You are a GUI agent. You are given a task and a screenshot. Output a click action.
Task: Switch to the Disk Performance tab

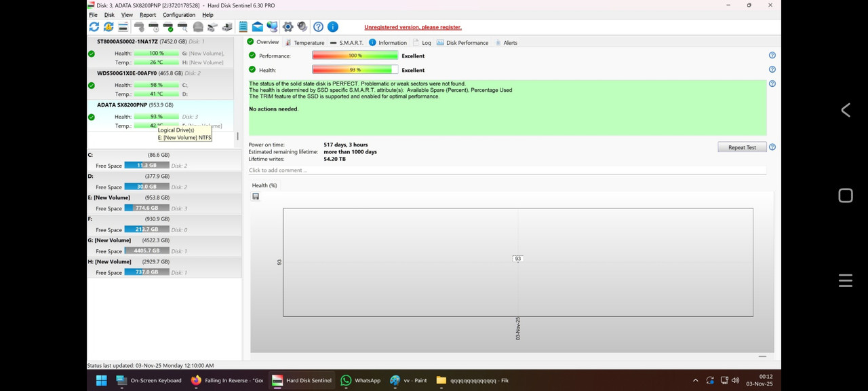462,43
